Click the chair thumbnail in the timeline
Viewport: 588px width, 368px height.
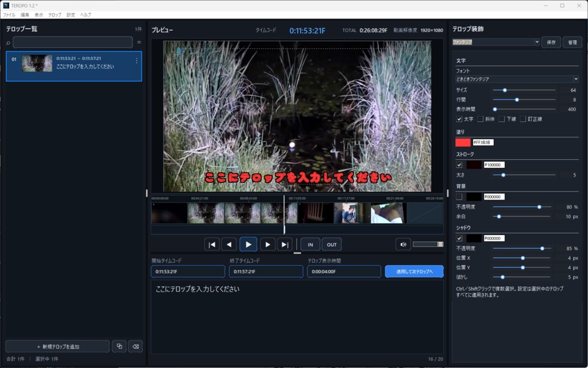(x=316, y=213)
